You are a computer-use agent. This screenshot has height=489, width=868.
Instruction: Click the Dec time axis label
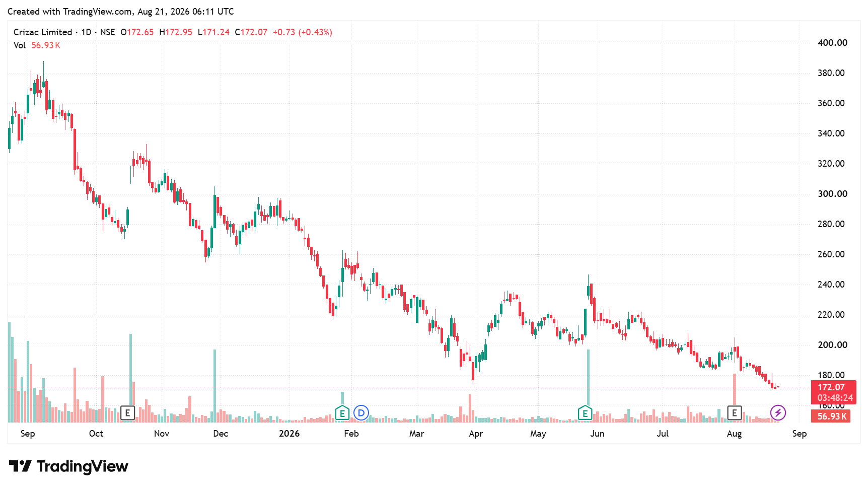click(x=221, y=434)
